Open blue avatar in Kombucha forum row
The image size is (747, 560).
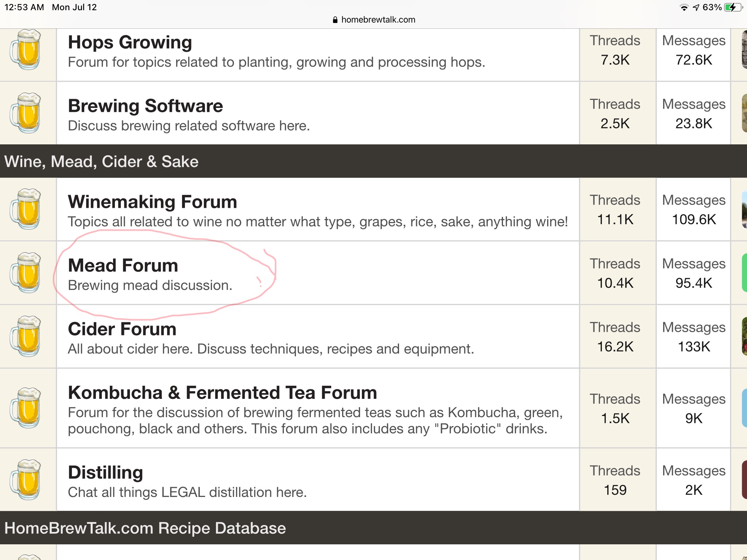[x=744, y=408]
